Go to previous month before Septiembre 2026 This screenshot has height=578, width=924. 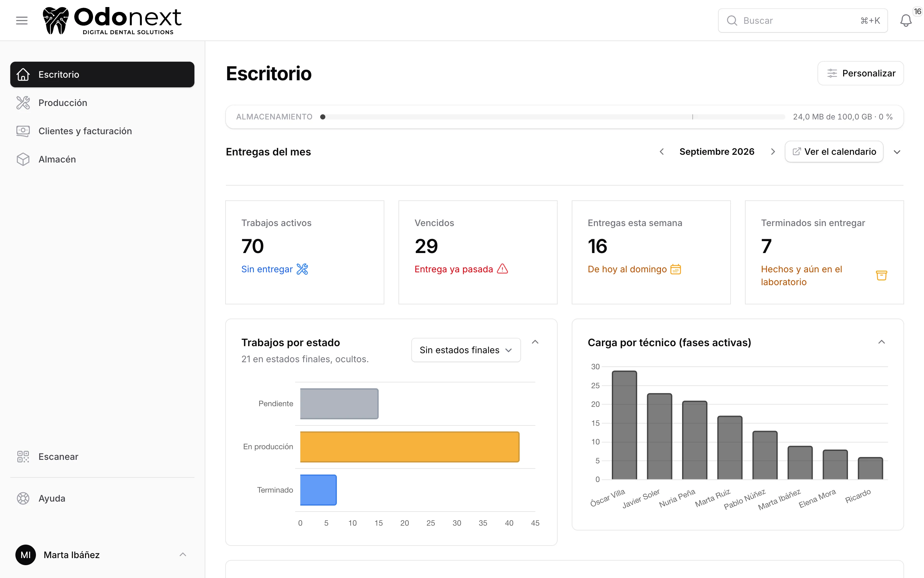pyautogui.click(x=662, y=152)
